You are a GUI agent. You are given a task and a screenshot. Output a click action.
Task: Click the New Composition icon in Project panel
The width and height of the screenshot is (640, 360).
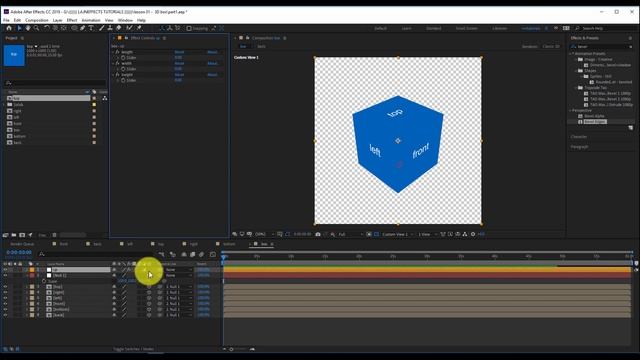[22, 235]
